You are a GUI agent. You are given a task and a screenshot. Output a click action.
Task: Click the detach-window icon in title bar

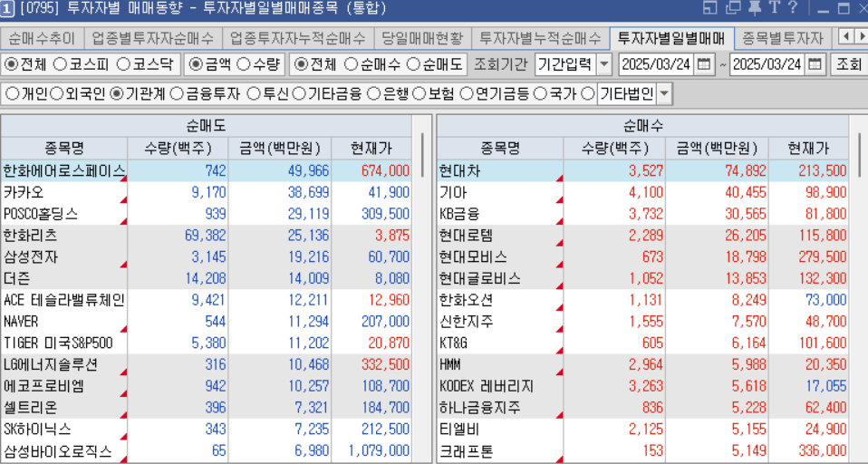734,8
